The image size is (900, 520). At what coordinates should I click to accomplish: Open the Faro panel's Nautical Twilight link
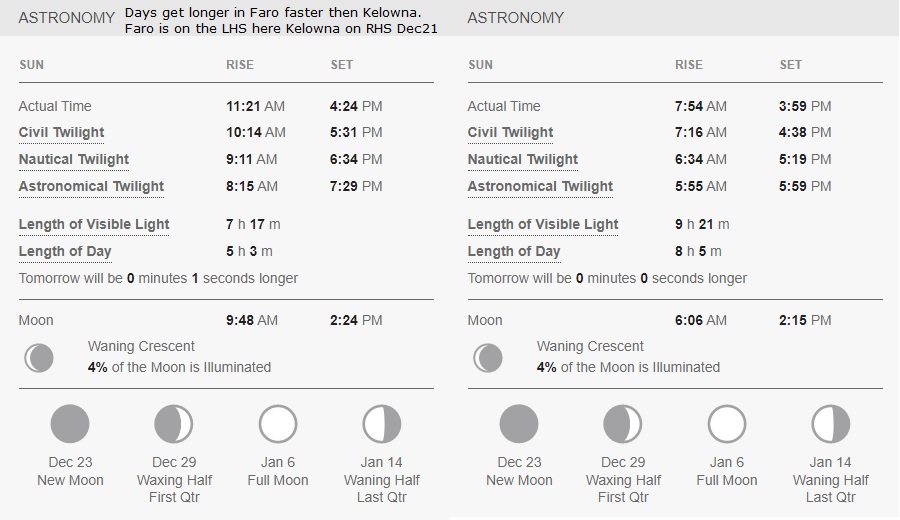[x=73, y=160]
